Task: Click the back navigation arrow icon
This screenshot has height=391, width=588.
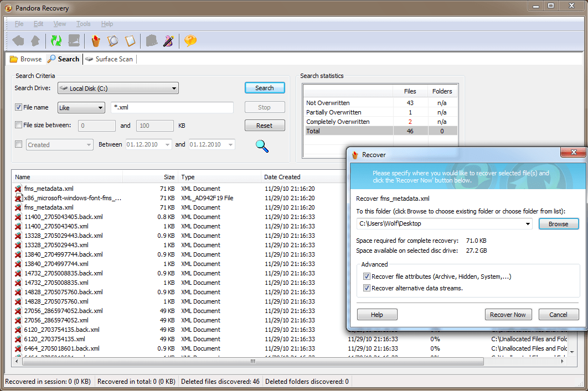Action: pyautogui.click(x=17, y=41)
